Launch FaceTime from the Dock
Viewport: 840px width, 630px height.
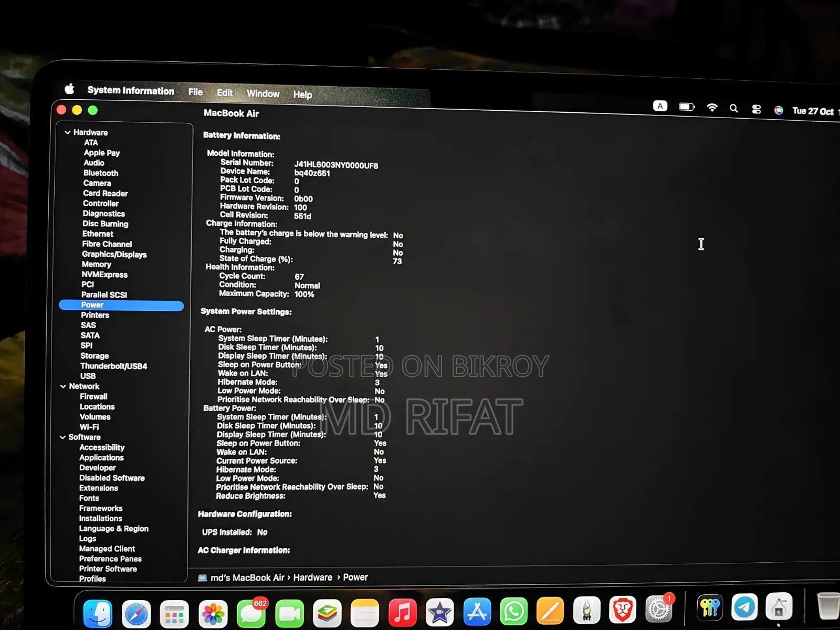click(290, 613)
